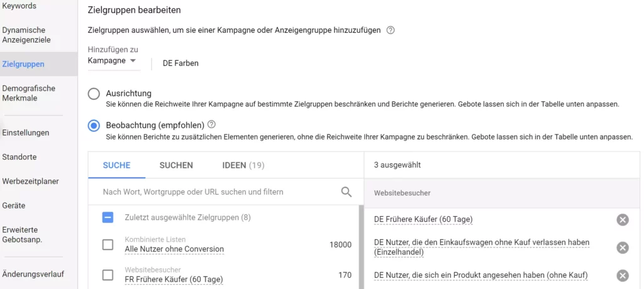Open Erweiterte Gebotsanp. in sidebar

point(22,234)
